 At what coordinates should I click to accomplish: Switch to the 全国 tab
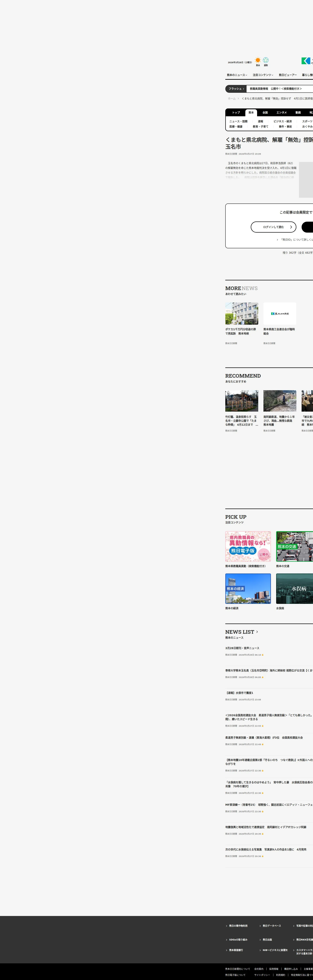[265, 113]
